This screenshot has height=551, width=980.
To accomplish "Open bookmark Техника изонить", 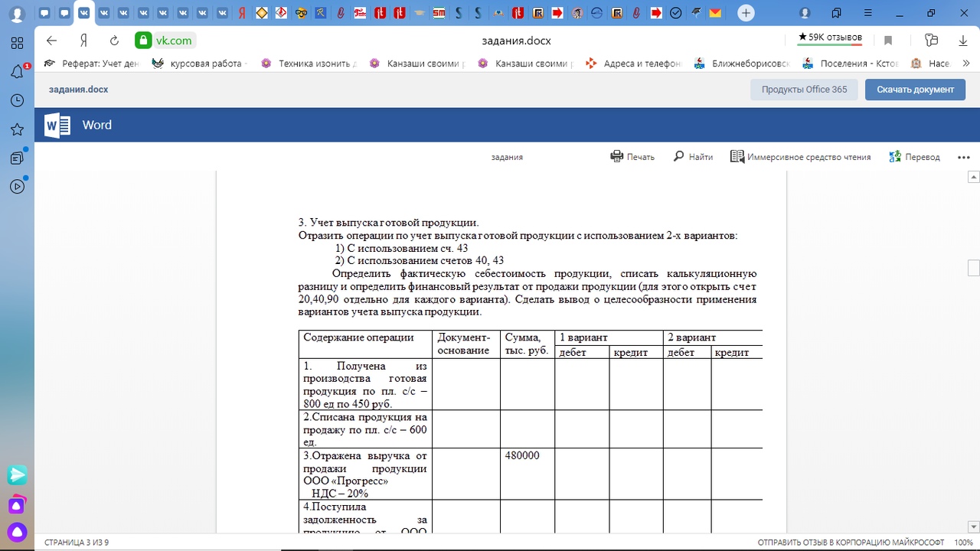I will point(309,64).
